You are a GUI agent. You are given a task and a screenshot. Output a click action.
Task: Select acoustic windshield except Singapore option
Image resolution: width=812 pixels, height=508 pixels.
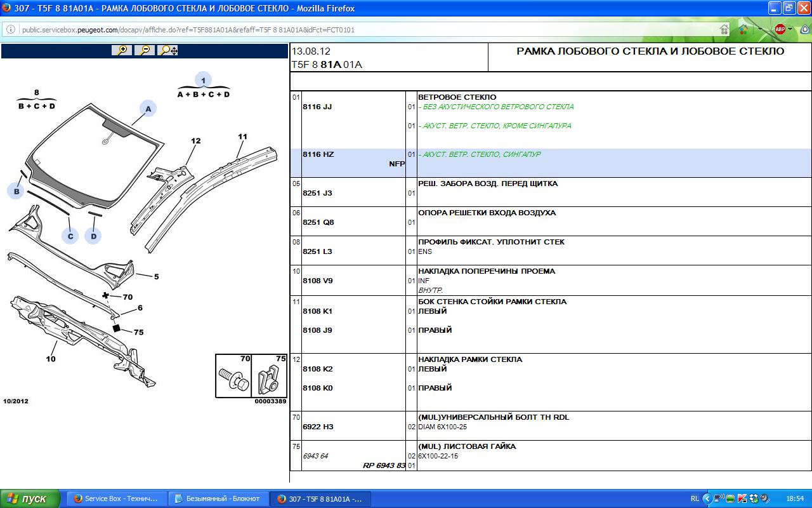click(494, 126)
